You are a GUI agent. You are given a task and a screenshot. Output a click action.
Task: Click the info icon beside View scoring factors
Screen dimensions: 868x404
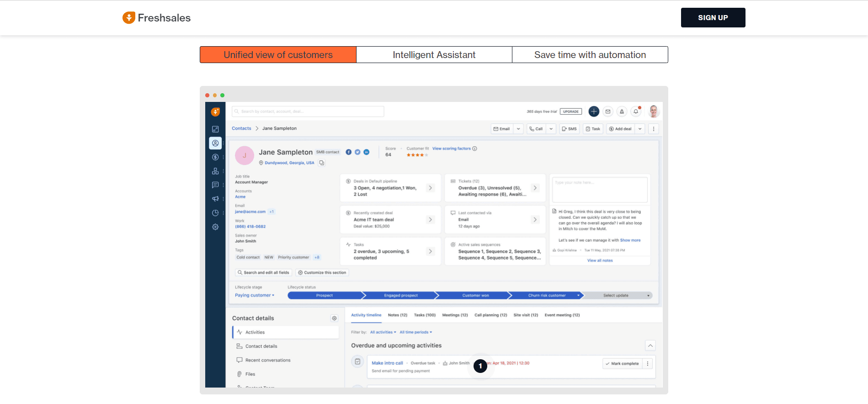[474, 149]
